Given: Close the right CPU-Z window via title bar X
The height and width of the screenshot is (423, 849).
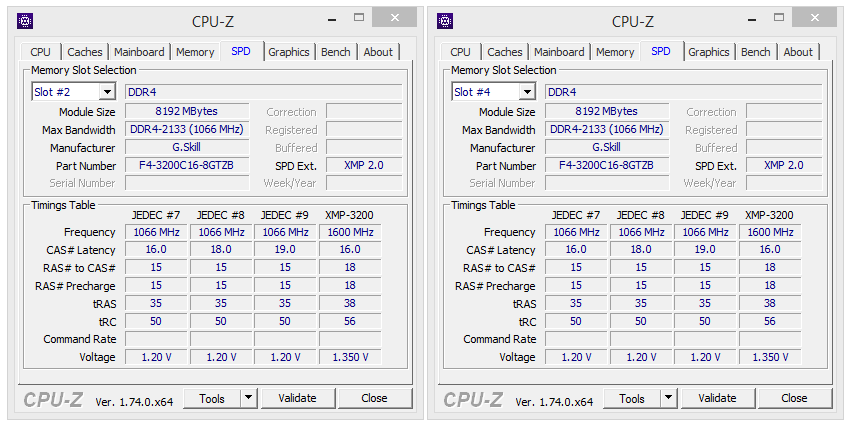Looking at the screenshot, I should pyautogui.click(x=814, y=17).
